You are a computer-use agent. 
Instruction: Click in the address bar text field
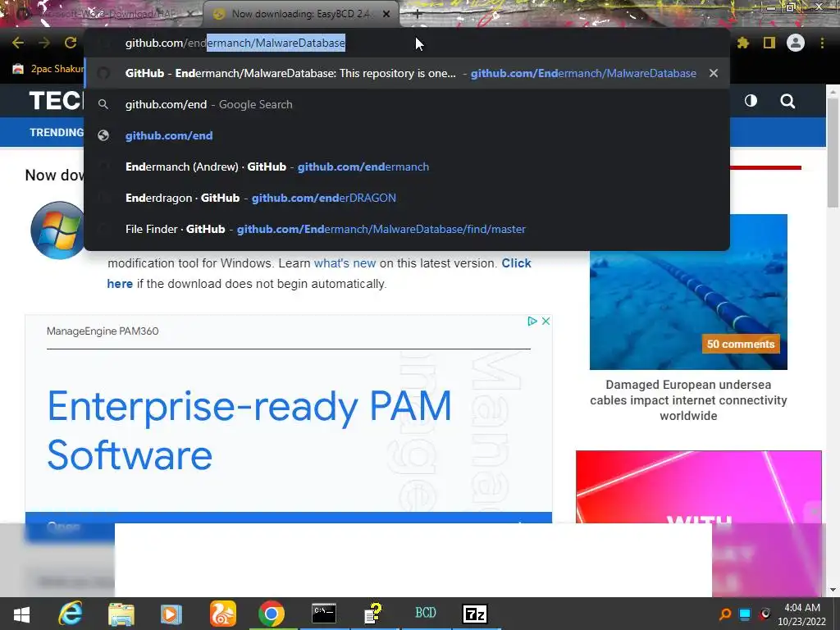(x=407, y=43)
